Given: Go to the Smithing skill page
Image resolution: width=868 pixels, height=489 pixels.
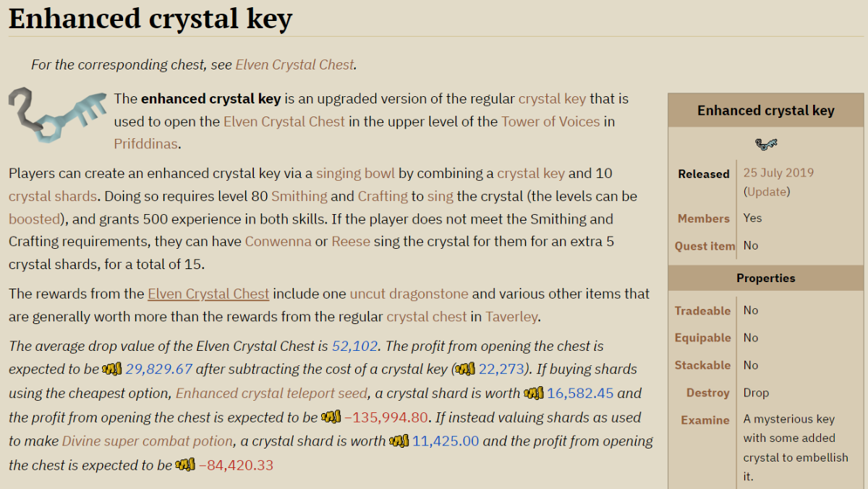Looking at the screenshot, I should (299, 196).
